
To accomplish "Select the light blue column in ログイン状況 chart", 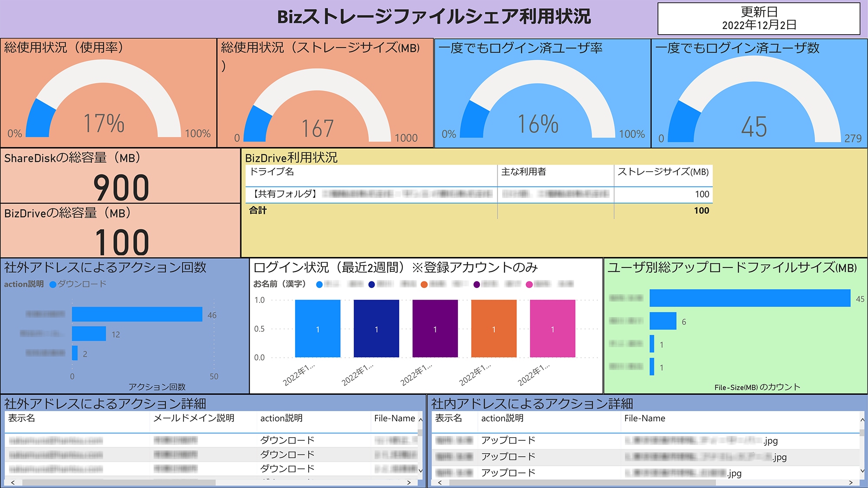I will click(x=318, y=329).
